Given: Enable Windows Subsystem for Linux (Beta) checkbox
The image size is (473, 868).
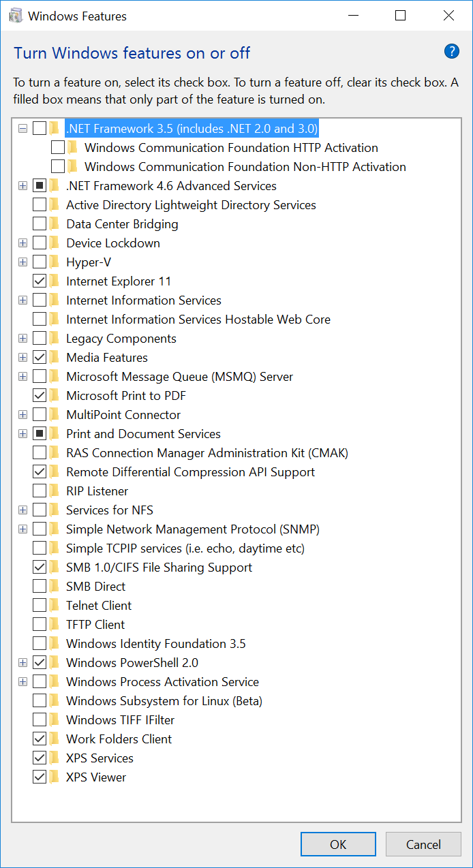Looking at the screenshot, I should pyautogui.click(x=40, y=701).
